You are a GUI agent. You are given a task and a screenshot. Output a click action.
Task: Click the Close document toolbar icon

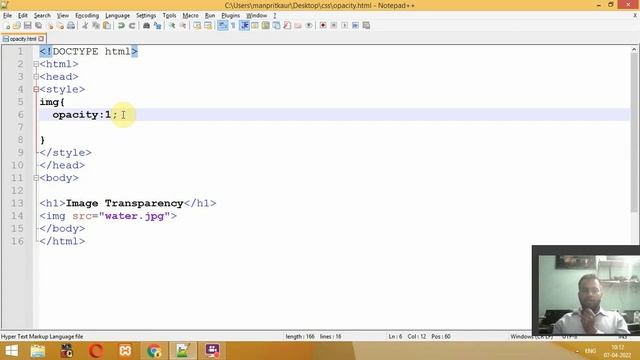click(x=50, y=26)
